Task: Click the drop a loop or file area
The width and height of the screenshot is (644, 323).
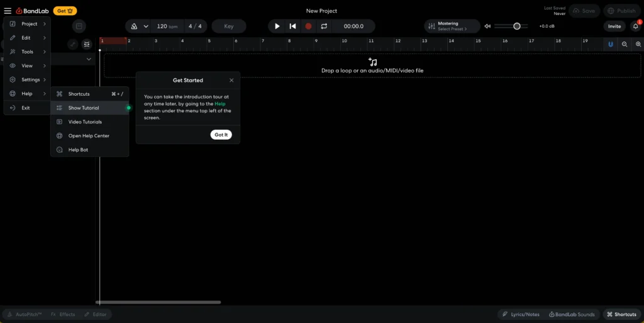Action: coord(372,65)
